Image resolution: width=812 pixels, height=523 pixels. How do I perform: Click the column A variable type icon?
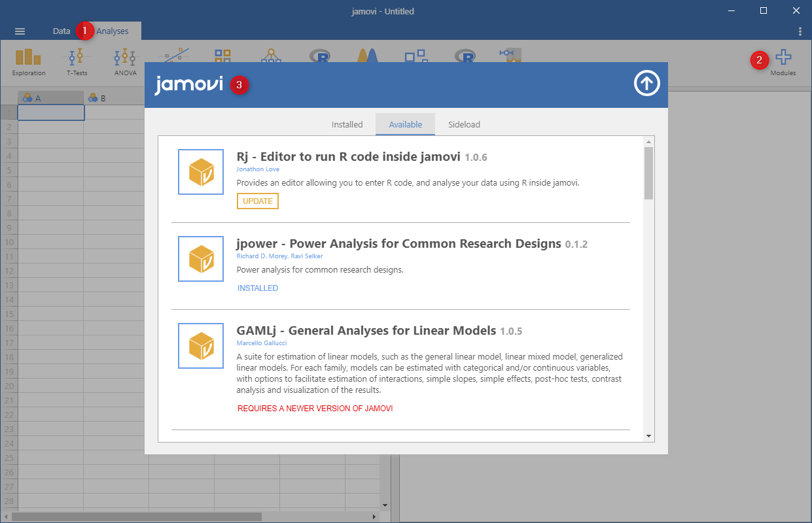click(x=27, y=98)
